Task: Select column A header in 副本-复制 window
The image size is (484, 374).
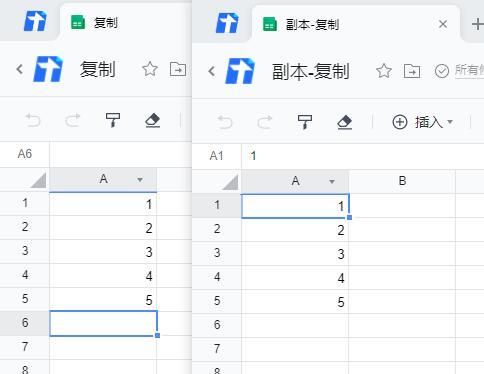Action: [x=295, y=181]
